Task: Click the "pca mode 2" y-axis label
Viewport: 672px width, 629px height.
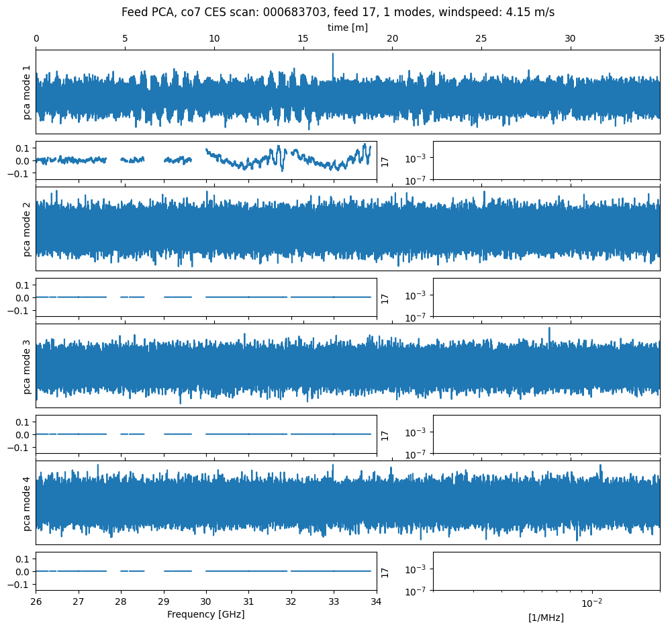Action: [x=28, y=229]
